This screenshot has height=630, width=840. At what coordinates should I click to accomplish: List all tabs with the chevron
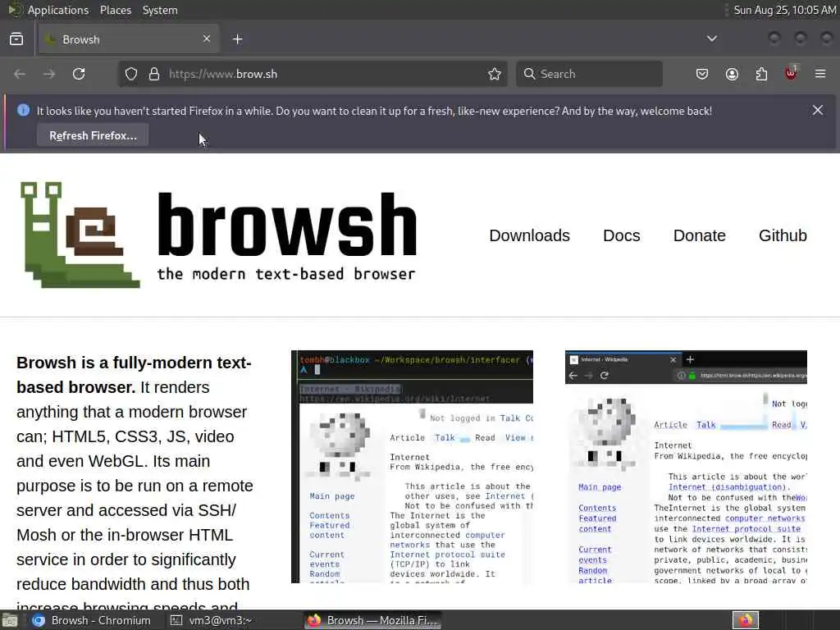pyautogui.click(x=712, y=39)
